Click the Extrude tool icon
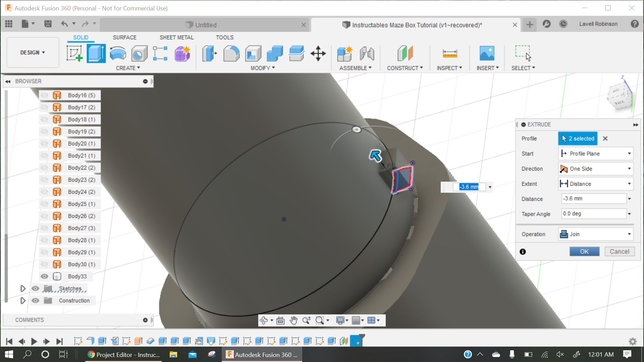The height and width of the screenshot is (362, 644). tap(96, 54)
